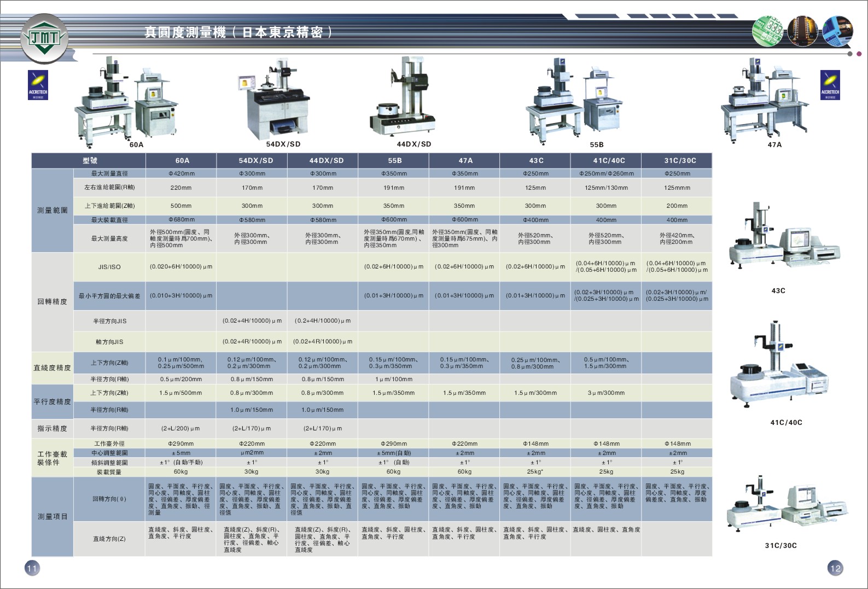Click the blue chip circle image

837,31
